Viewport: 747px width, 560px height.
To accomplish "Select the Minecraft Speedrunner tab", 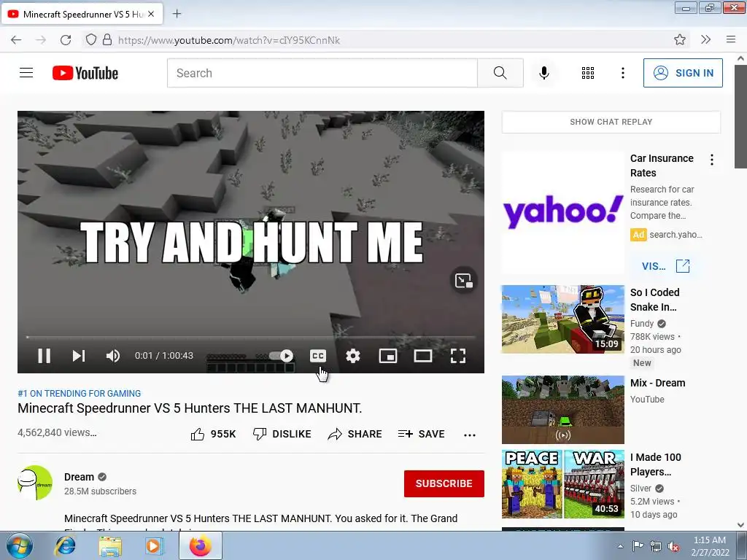I will point(82,14).
